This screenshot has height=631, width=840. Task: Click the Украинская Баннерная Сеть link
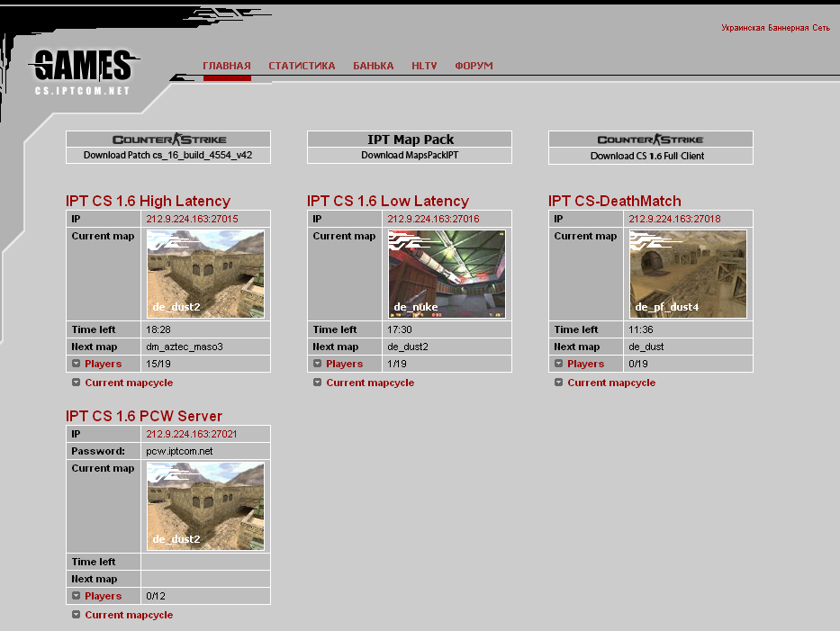coord(775,28)
